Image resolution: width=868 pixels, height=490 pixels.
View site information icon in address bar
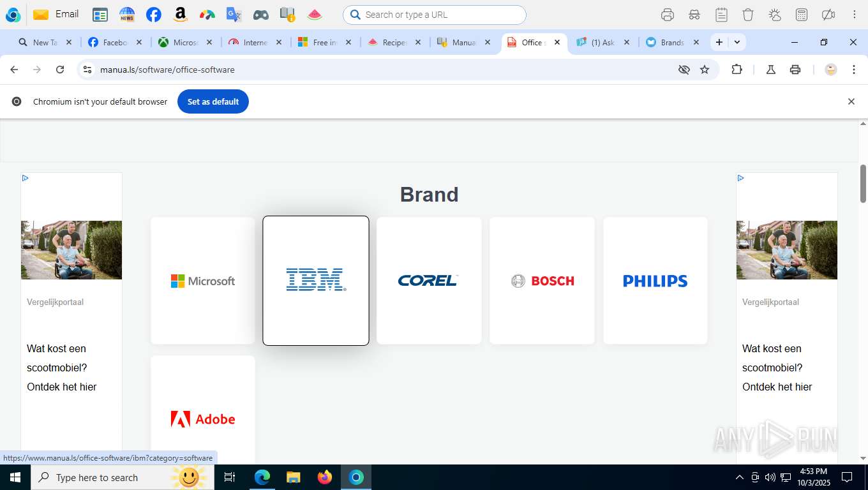pyautogui.click(x=87, y=70)
